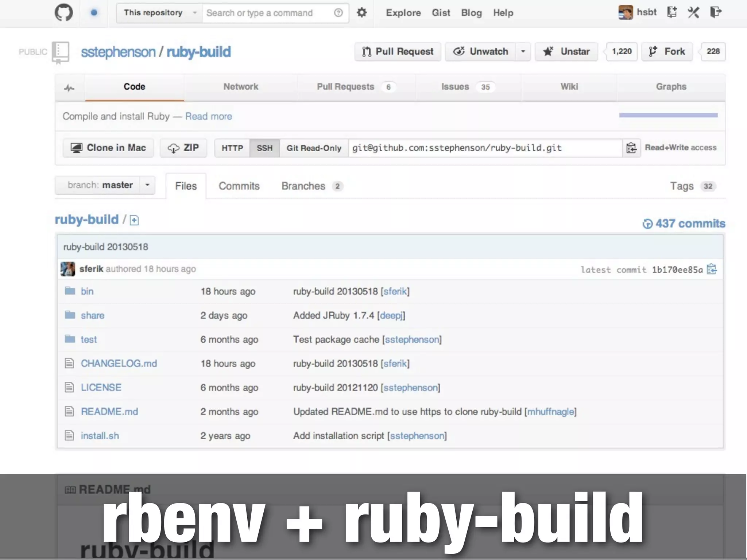Copy the latest commit SHA icon
This screenshot has width=747, height=560.
pos(712,269)
